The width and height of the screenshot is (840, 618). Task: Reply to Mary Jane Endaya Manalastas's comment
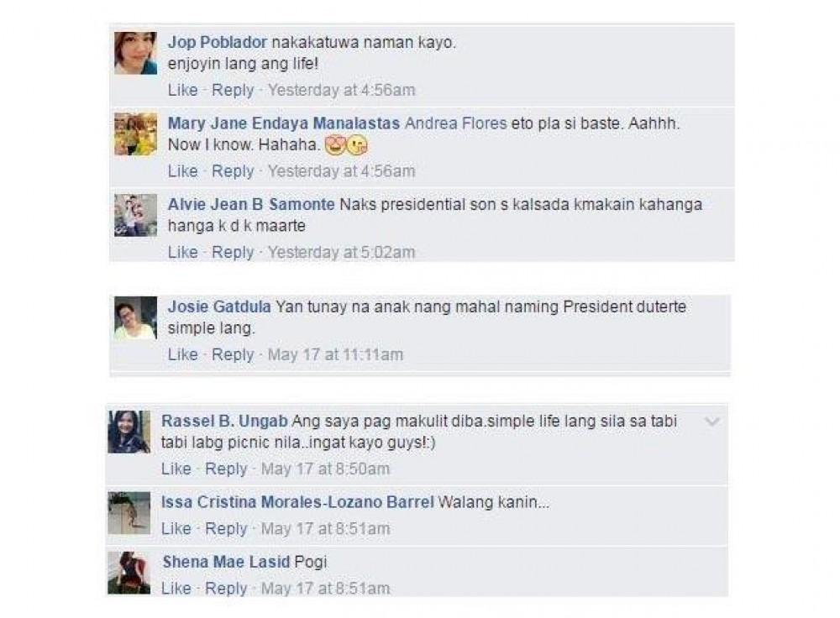click(233, 171)
